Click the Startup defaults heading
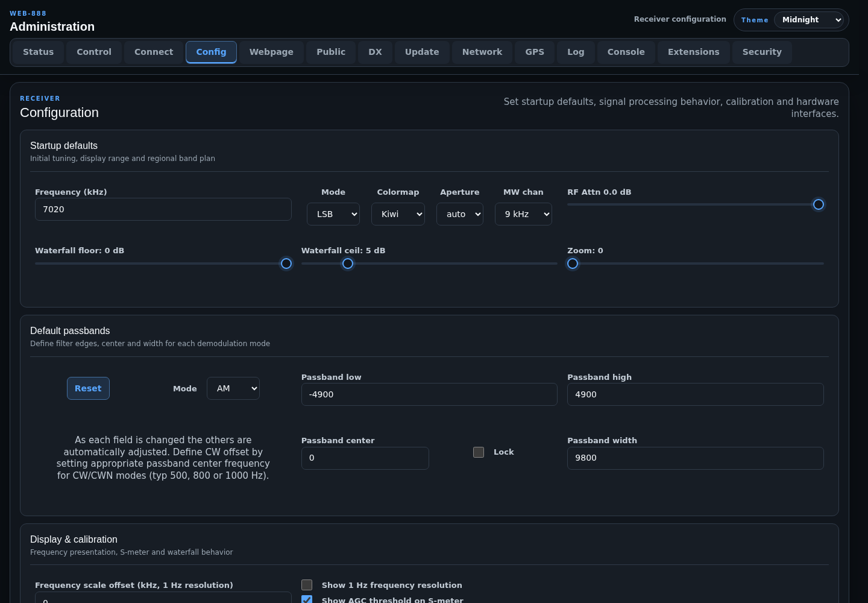Screen dimensions: 868x603 point(64,145)
